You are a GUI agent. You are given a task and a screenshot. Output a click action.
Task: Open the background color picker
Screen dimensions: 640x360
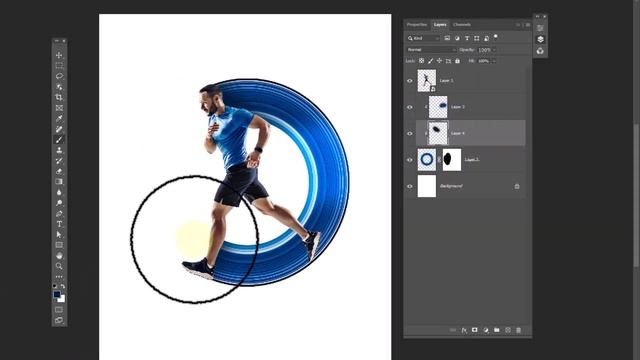click(x=62, y=300)
